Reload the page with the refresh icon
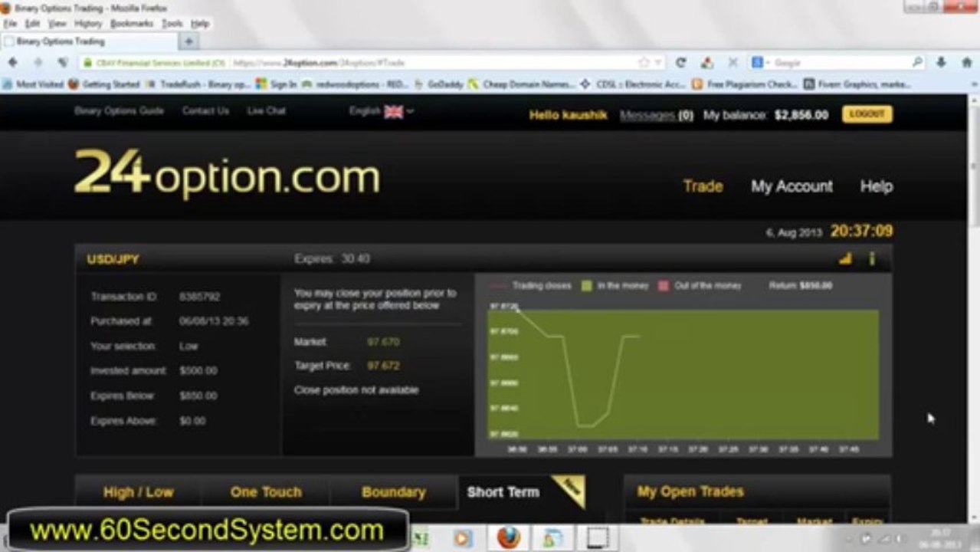 (x=680, y=63)
